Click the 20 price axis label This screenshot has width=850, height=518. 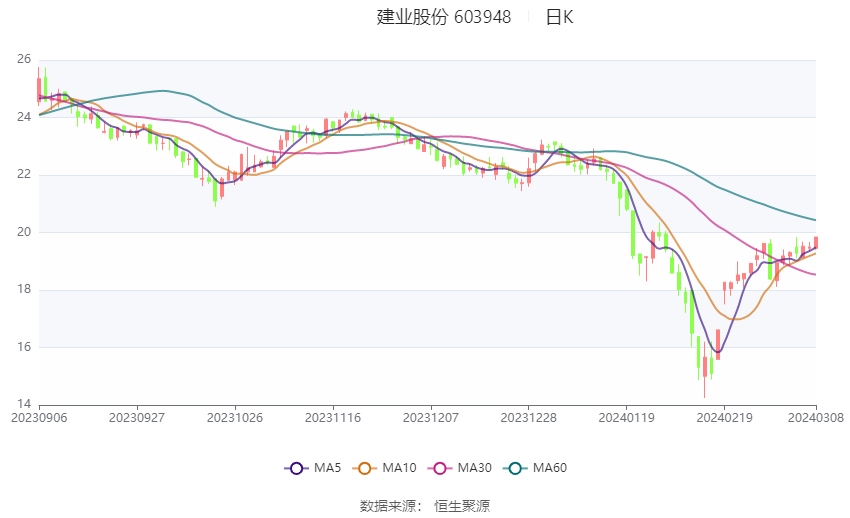point(24,232)
